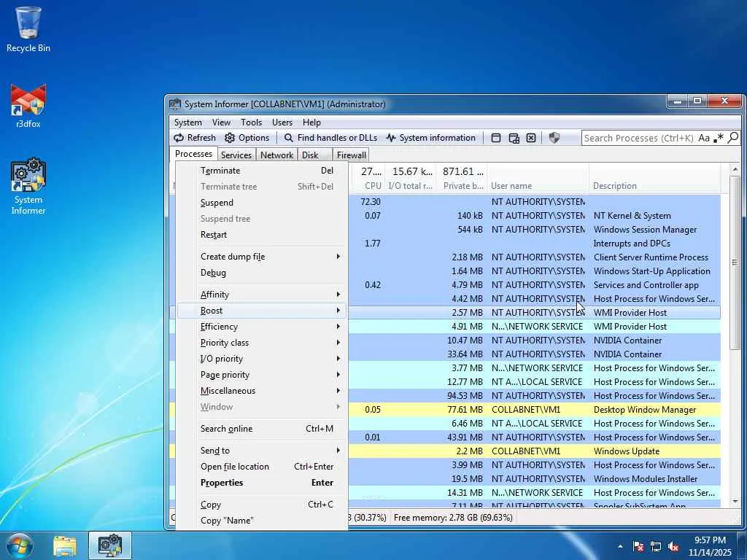Choose Search online in context menu

click(262, 429)
